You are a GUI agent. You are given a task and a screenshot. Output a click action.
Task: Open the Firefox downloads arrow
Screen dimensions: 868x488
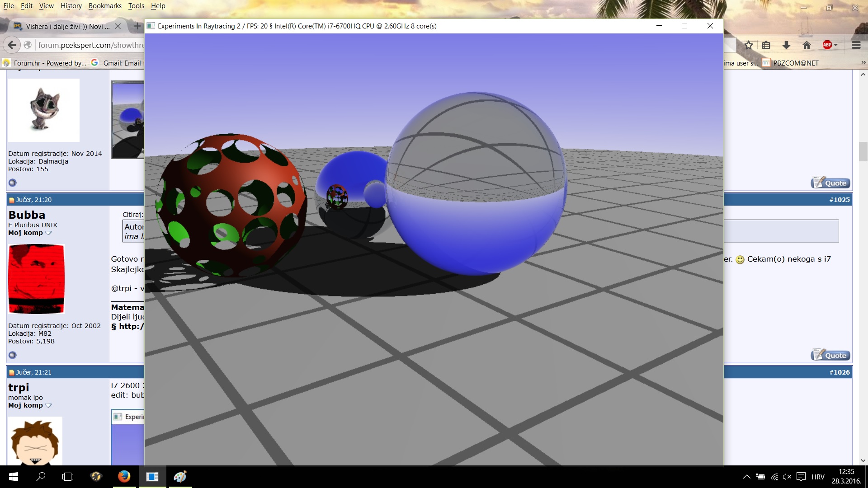coord(786,45)
